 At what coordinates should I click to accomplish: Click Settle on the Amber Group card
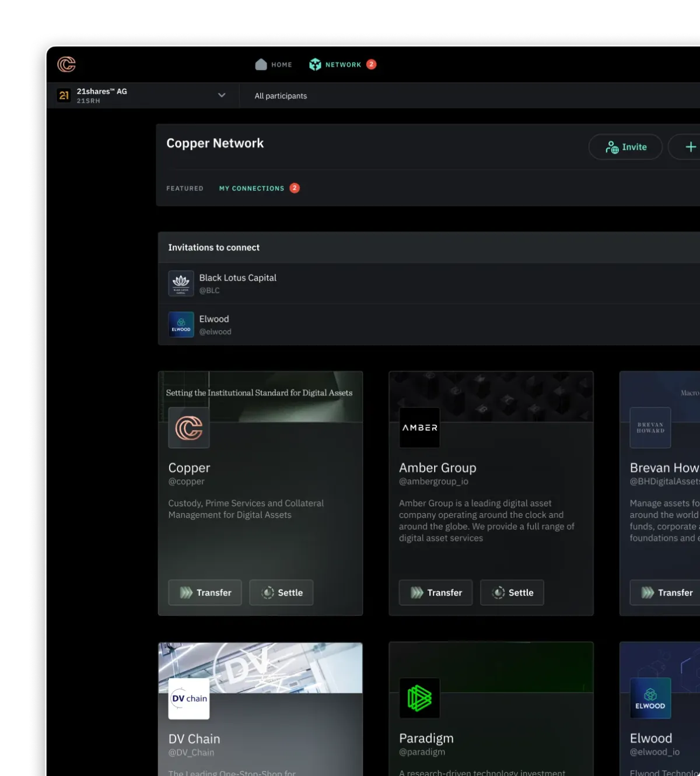pyautogui.click(x=512, y=592)
